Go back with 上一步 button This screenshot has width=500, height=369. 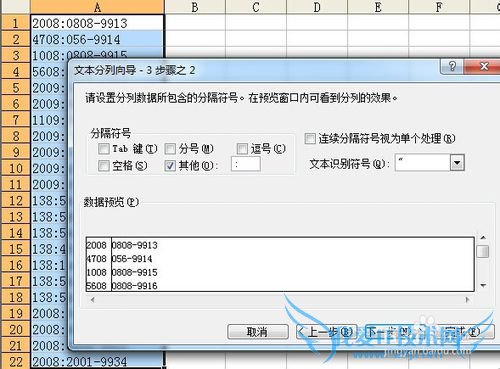[326, 332]
